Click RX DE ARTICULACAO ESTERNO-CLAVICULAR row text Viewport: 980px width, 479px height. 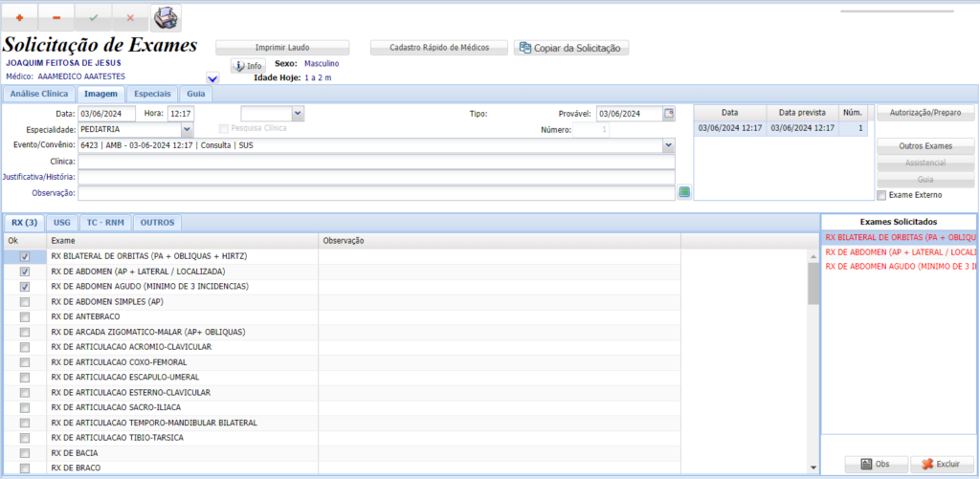point(130,393)
